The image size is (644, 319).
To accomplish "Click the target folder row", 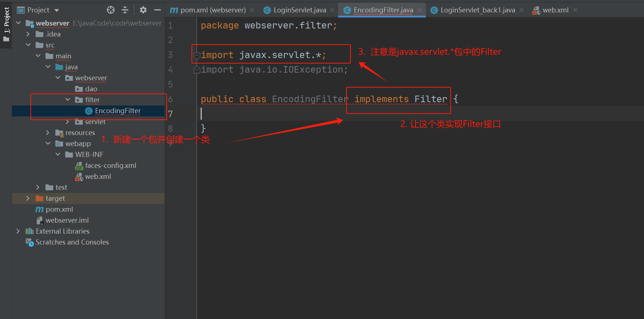I will [88, 198].
